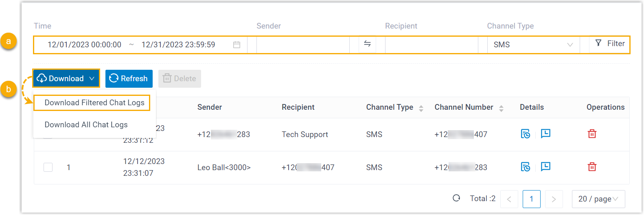The width and height of the screenshot is (644, 215).
Task: Sort by the Channel Type column
Action: tap(421, 108)
